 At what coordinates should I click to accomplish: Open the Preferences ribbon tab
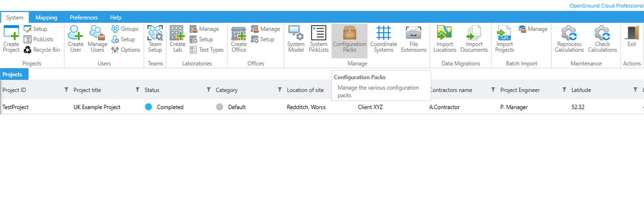click(x=84, y=17)
